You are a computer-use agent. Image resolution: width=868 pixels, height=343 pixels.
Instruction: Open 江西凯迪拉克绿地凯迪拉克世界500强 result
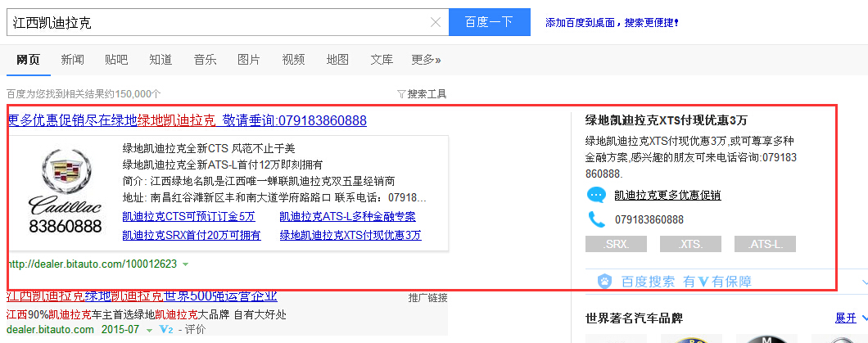click(142, 296)
